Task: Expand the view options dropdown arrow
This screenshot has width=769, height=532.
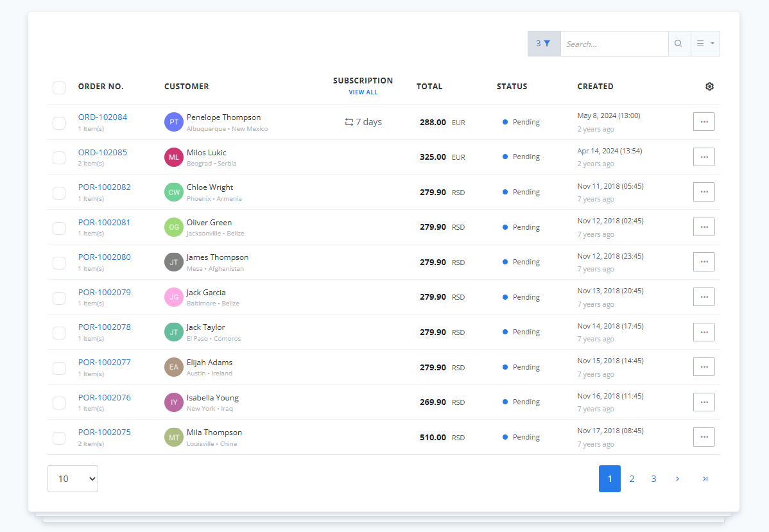Action: pyautogui.click(x=712, y=43)
